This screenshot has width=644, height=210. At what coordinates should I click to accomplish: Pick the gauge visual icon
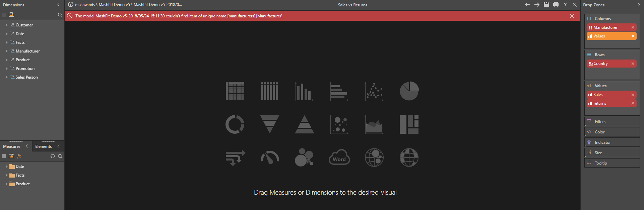[x=269, y=157]
